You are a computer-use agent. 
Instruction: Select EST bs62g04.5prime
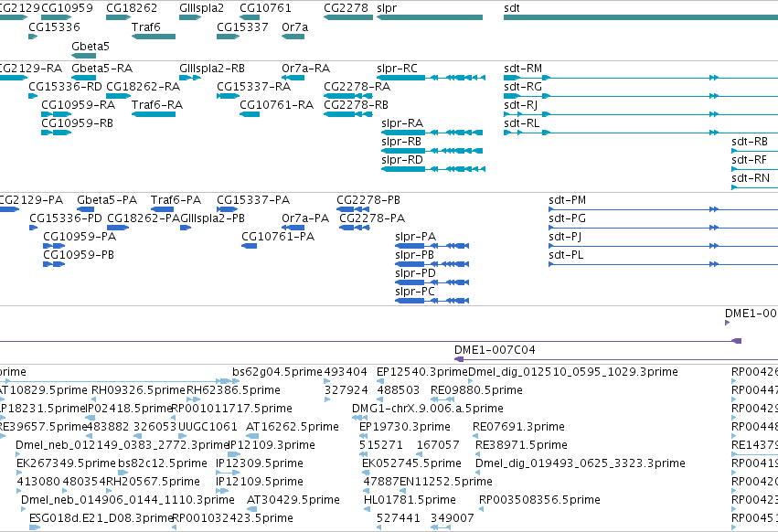point(277,372)
